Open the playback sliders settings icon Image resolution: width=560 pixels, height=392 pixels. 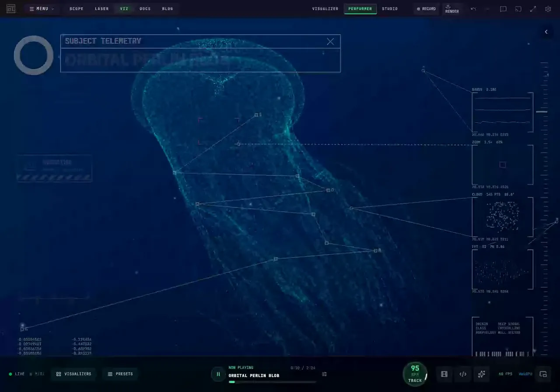click(325, 374)
